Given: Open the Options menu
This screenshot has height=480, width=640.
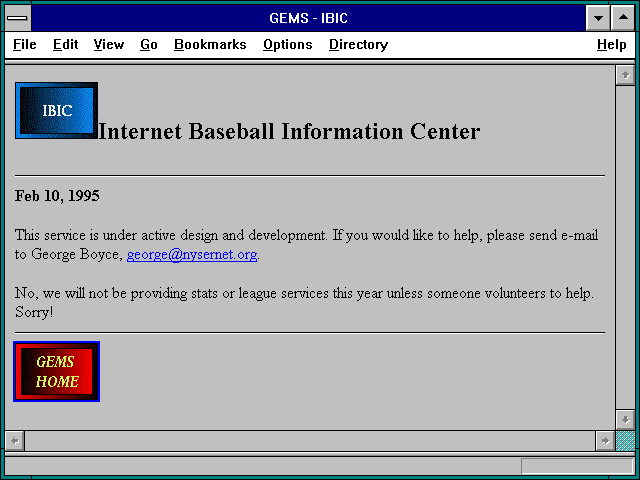Looking at the screenshot, I should (x=288, y=44).
